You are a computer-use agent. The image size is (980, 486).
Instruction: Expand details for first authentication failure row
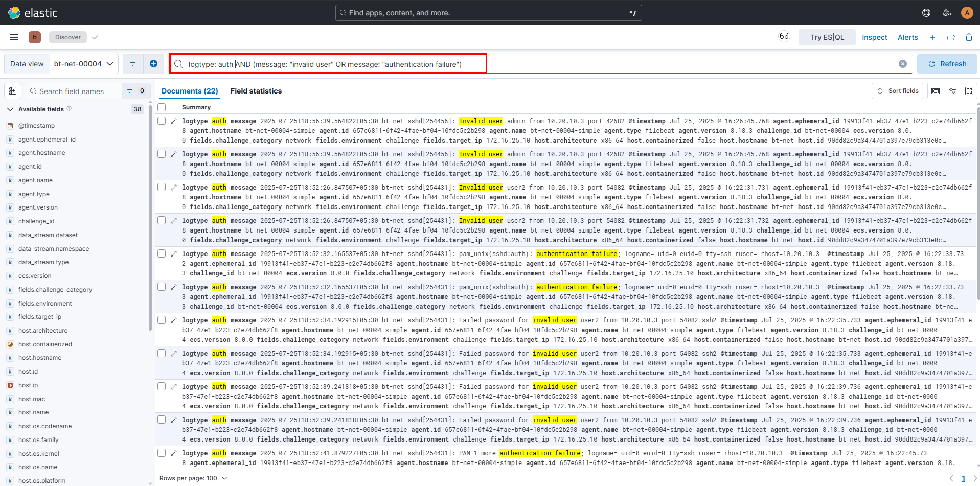[x=174, y=254]
